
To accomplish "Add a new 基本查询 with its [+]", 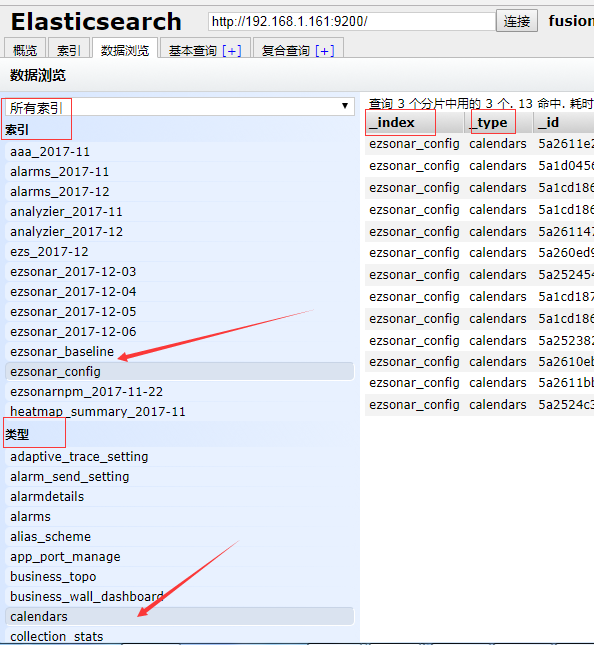I will click(x=232, y=51).
